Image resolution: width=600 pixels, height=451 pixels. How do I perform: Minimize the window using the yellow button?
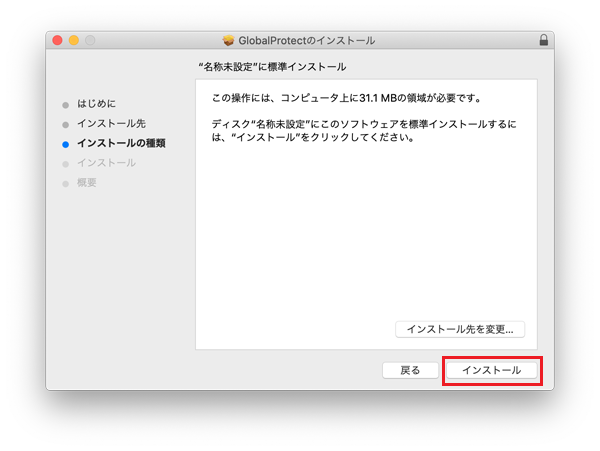pyautogui.click(x=73, y=40)
